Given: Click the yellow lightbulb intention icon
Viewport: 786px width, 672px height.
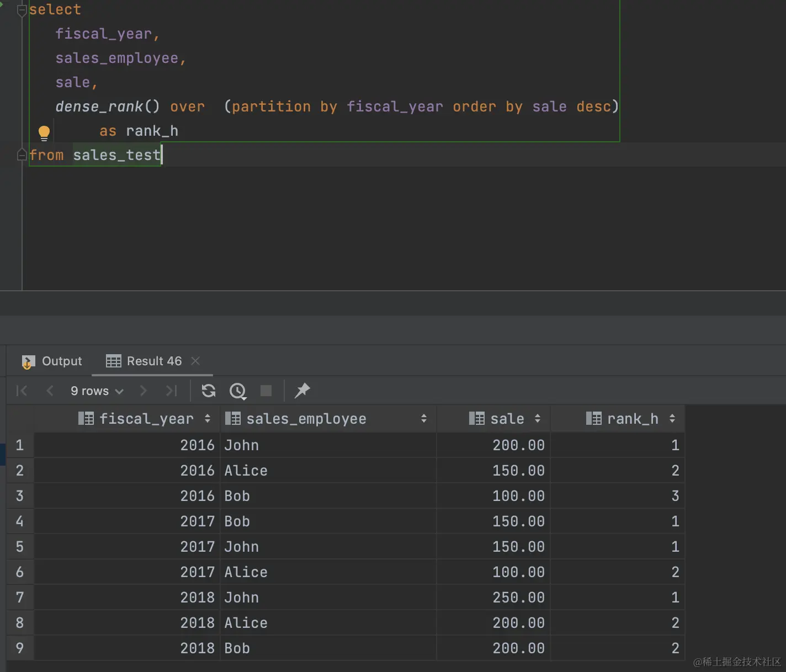Looking at the screenshot, I should pos(44,132).
